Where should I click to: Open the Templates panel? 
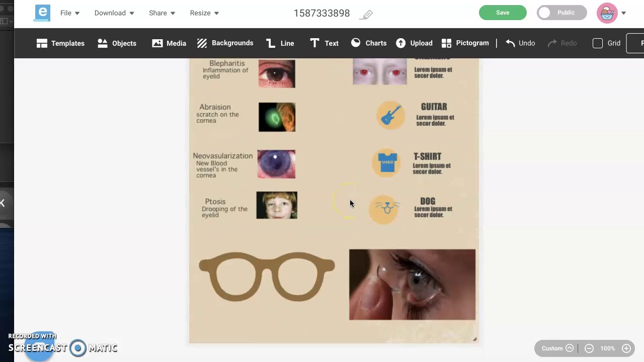[x=60, y=43]
